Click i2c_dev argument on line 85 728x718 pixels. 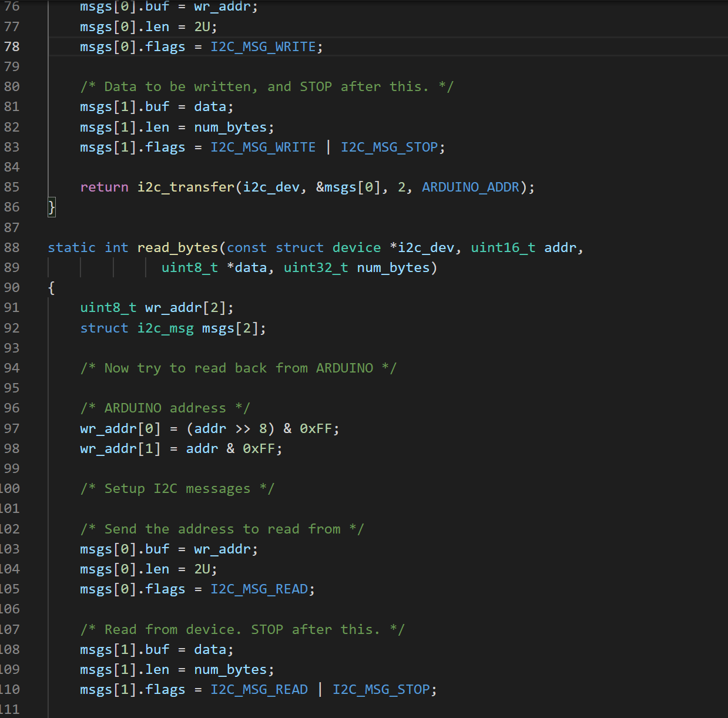click(271, 187)
